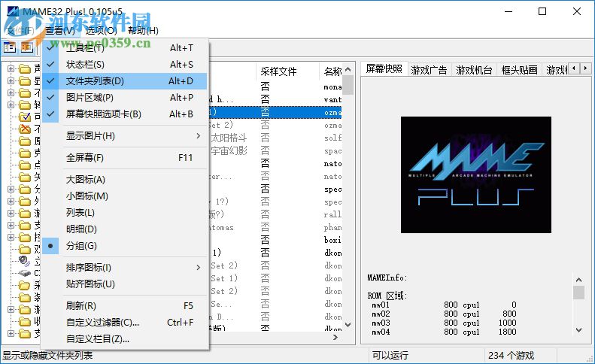Open the 选项(O) menu
Viewport: 595px width, 364px height.
[x=102, y=31]
